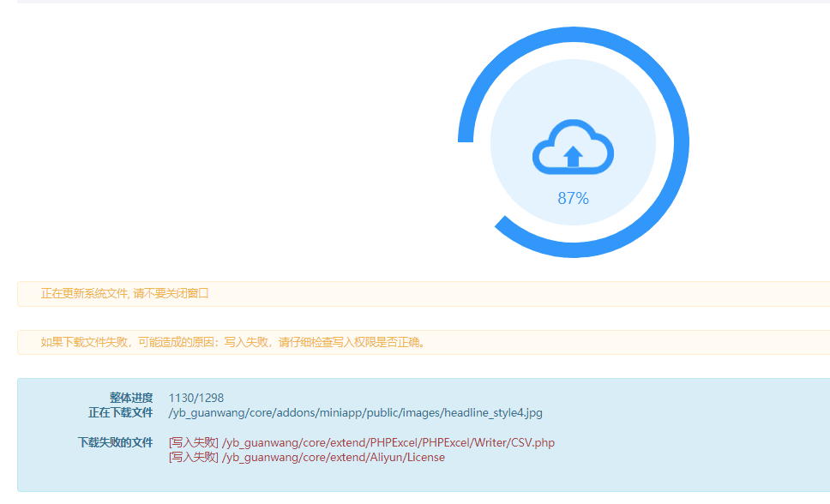This screenshot has height=504, width=830.
Task: Click the '下载失败的文件' label
Action: click(x=116, y=442)
